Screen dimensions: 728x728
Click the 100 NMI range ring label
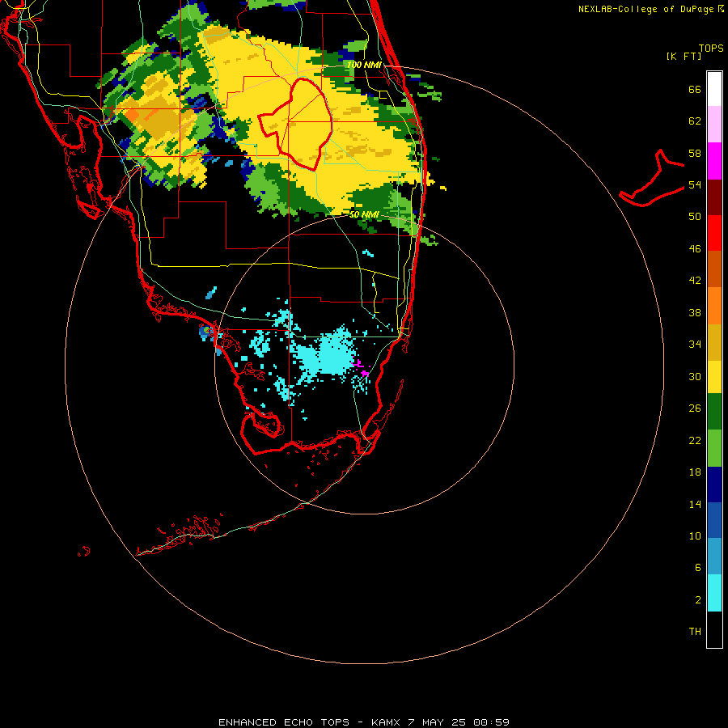(x=364, y=65)
